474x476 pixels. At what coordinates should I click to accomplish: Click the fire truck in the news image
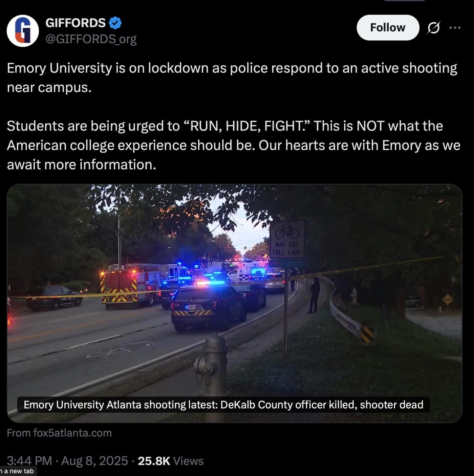[x=130, y=286]
